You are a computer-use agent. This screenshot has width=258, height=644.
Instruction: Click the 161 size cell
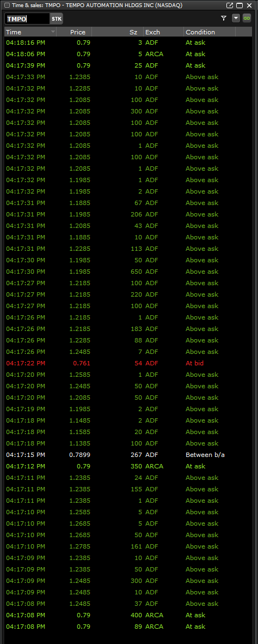[136, 546]
